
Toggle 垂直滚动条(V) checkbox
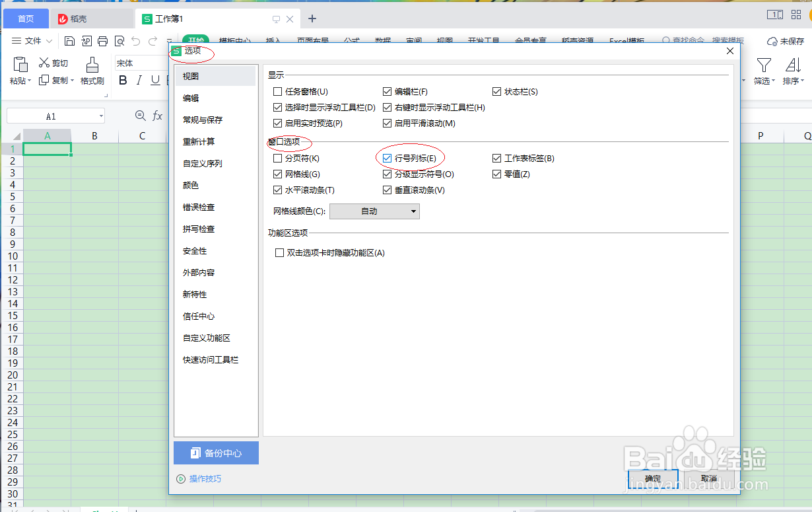click(387, 190)
